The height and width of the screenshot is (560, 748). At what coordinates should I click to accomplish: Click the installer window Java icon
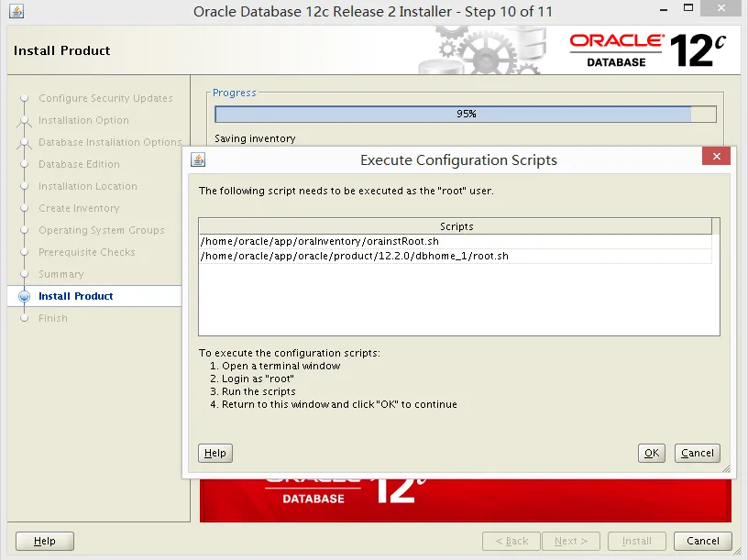click(x=16, y=11)
